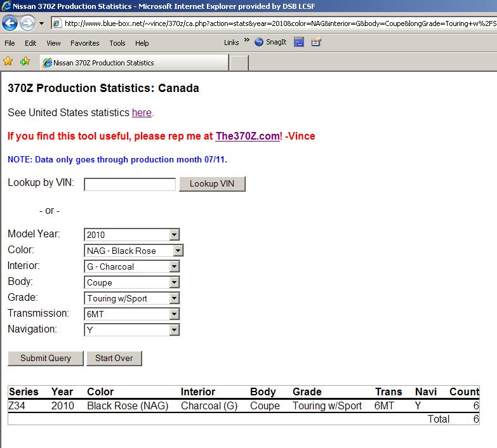Open Favorites Center star icon

pos(8,61)
